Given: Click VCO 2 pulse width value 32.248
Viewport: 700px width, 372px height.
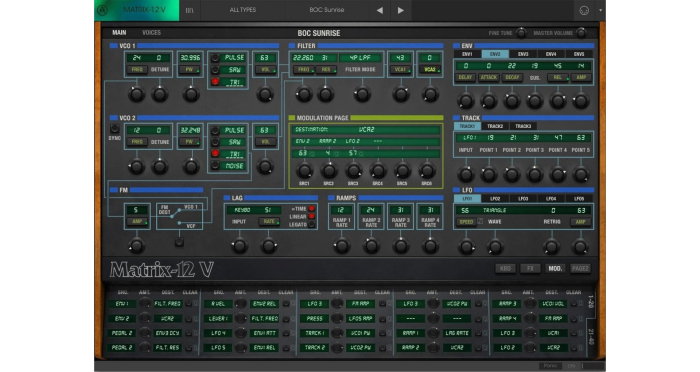Looking at the screenshot, I should tap(190, 130).
